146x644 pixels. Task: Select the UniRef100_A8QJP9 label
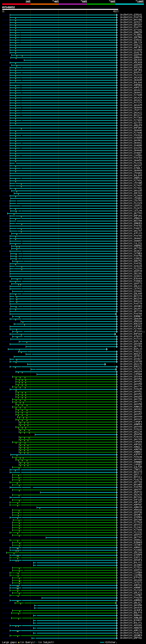click(x=131, y=125)
